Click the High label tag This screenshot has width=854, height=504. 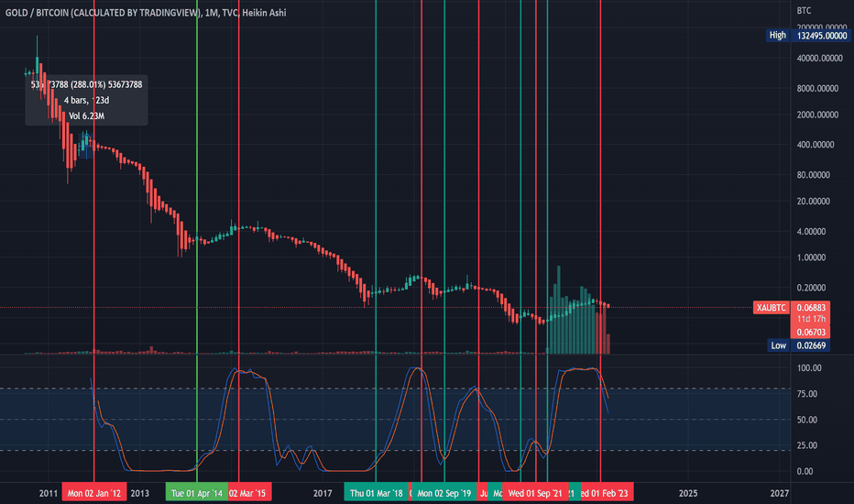[x=777, y=36]
